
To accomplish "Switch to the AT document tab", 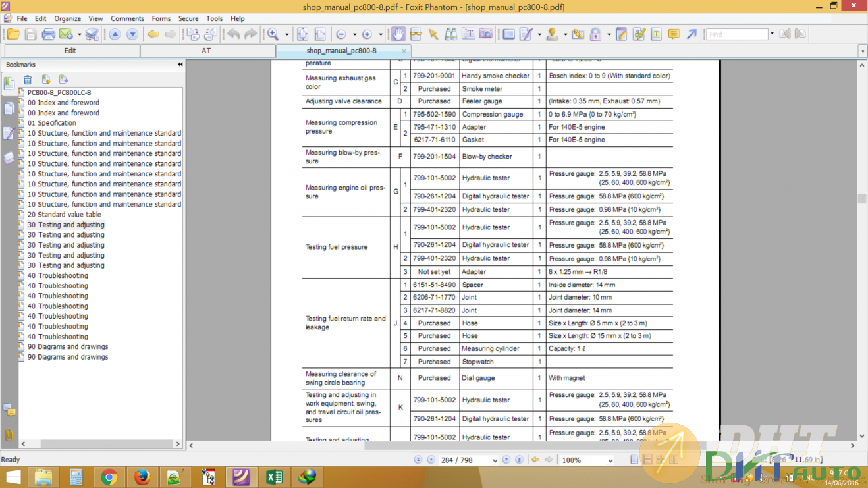I will (207, 51).
